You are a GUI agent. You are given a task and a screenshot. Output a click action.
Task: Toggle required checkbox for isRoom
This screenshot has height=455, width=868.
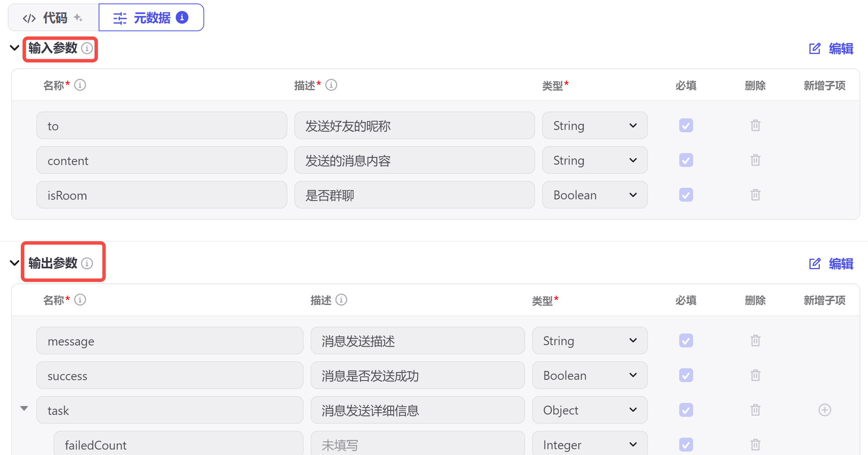pos(686,195)
